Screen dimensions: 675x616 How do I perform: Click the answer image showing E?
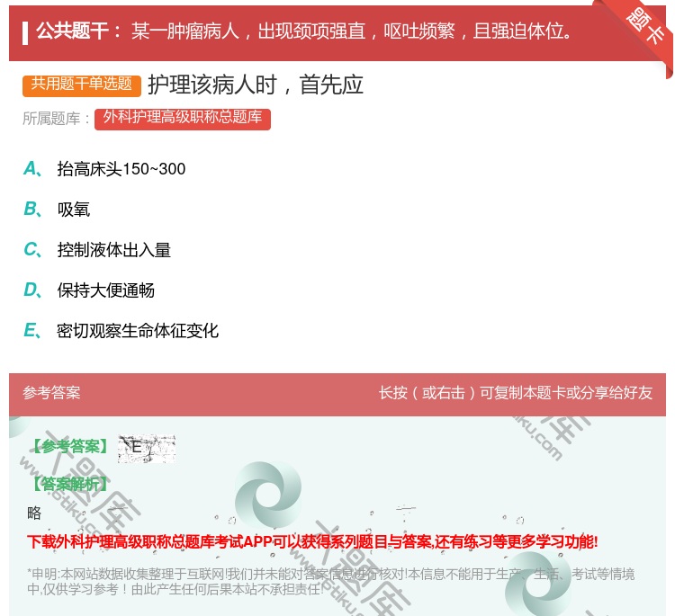click(147, 449)
